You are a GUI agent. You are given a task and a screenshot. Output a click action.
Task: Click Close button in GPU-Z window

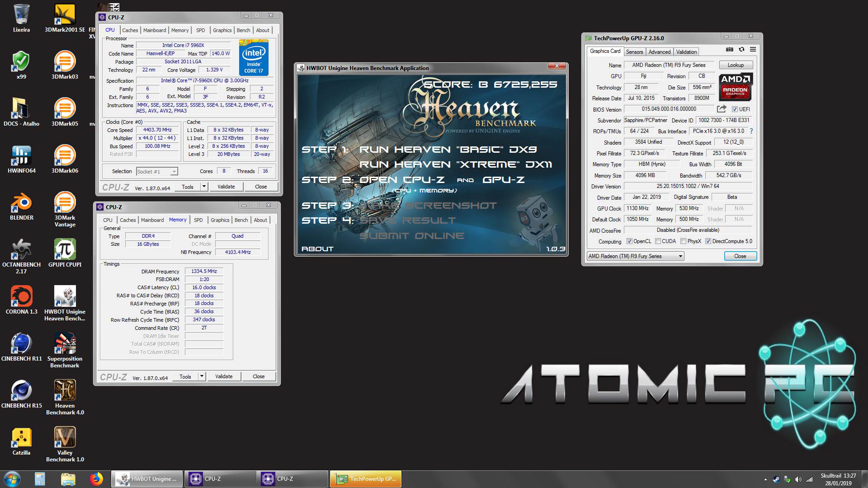tap(740, 256)
